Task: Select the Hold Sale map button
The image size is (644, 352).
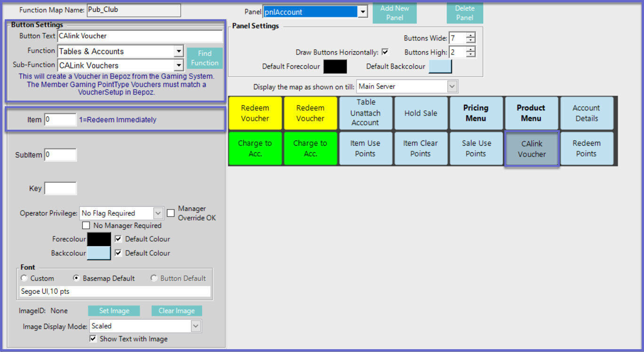Action: [421, 113]
